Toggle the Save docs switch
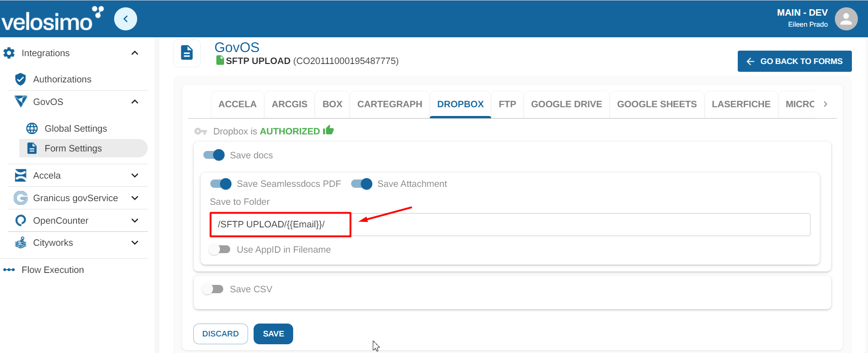This screenshot has width=868, height=353. (214, 155)
